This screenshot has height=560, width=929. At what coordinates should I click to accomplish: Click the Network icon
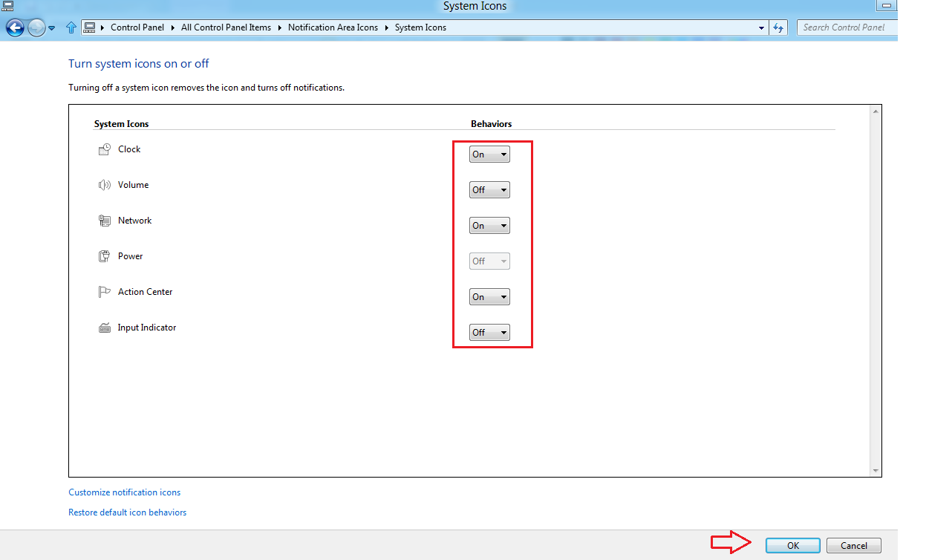coord(104,220)
